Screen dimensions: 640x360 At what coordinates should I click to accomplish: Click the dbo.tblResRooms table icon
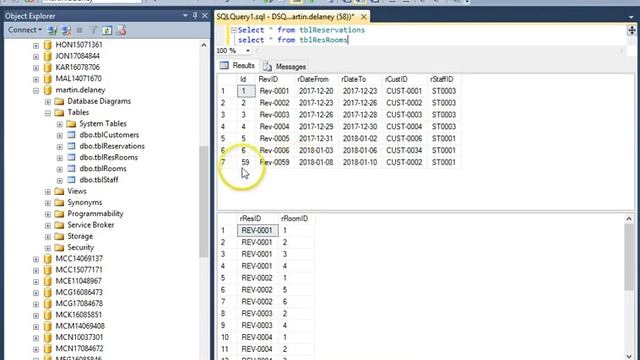(x=71, y=157)
